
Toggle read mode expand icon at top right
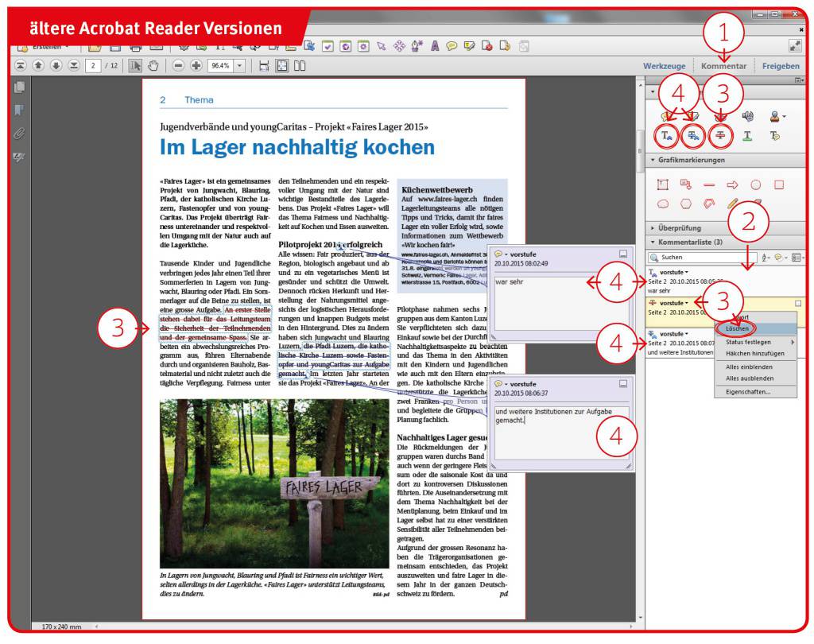[x=795, y=46]
